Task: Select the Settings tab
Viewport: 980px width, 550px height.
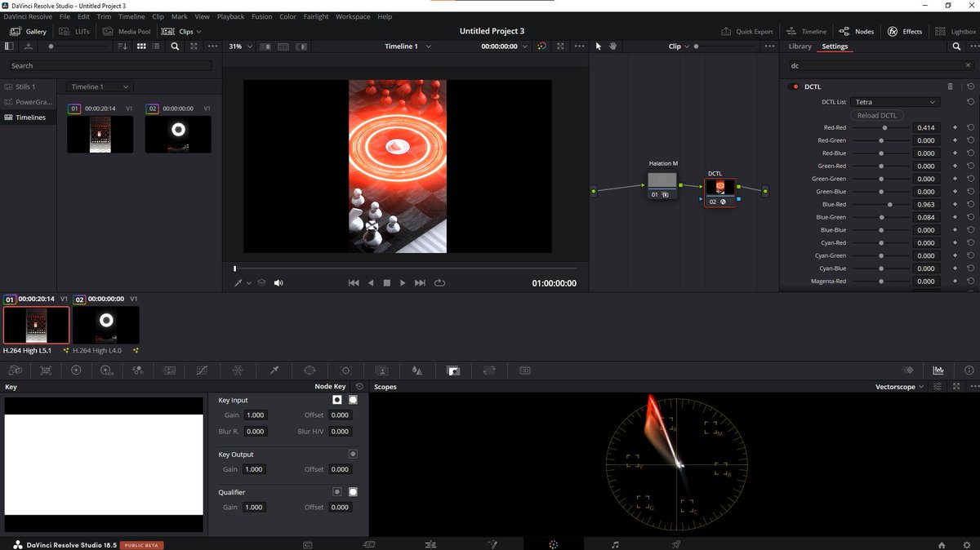Action: [x=835, y=47]
